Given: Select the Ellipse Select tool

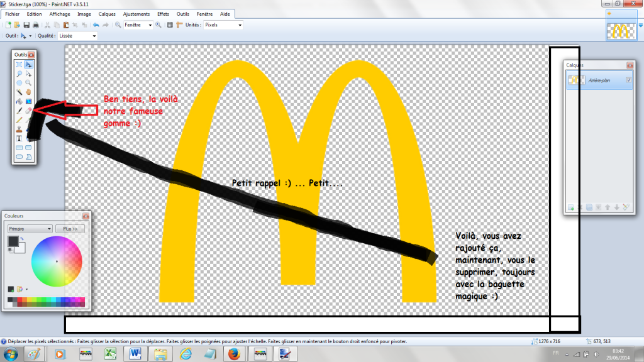Looking at the screenshot, I should coord(19,83).
